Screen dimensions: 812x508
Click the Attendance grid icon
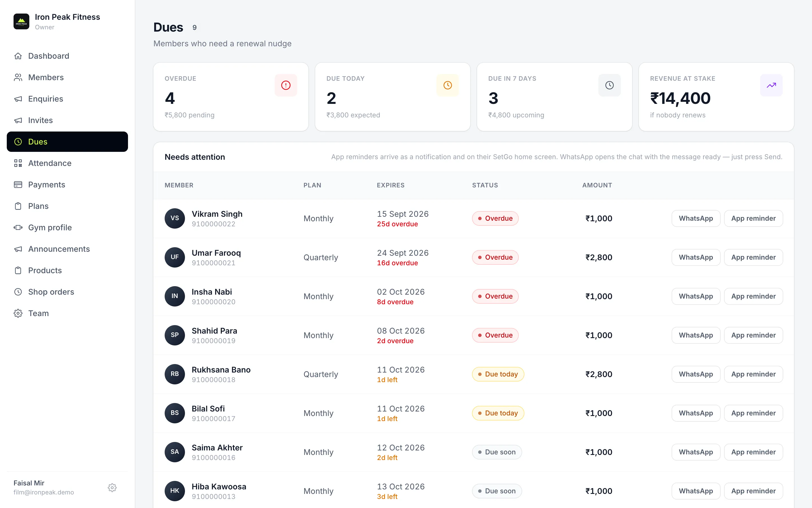[x=18, y=163]
